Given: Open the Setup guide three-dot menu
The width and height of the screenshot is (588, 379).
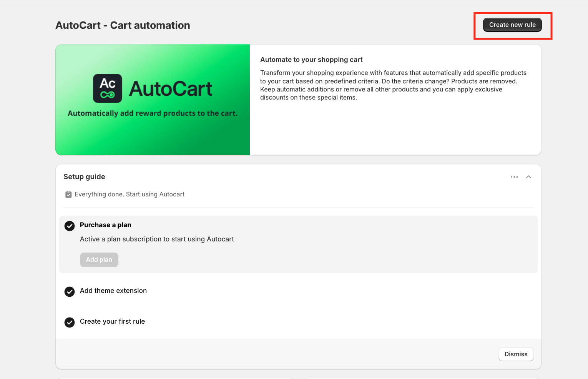Looking at the screenshot, I should [514, 177].
